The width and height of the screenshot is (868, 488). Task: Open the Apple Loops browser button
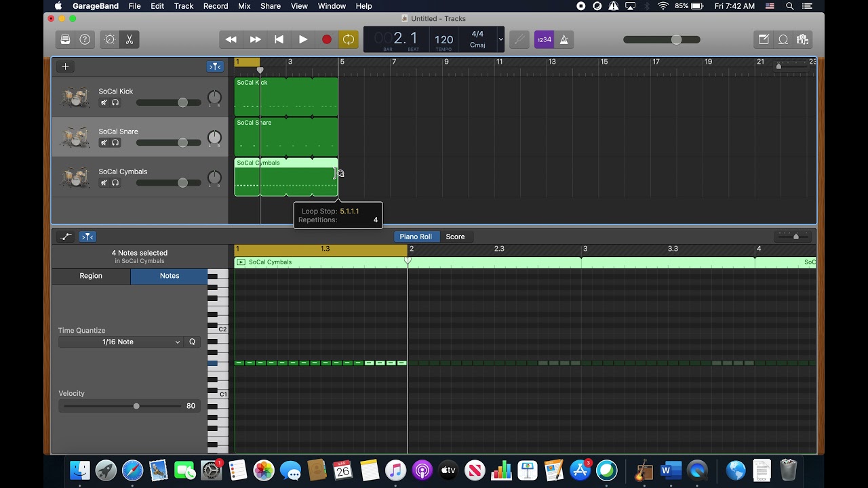[783, 39]
